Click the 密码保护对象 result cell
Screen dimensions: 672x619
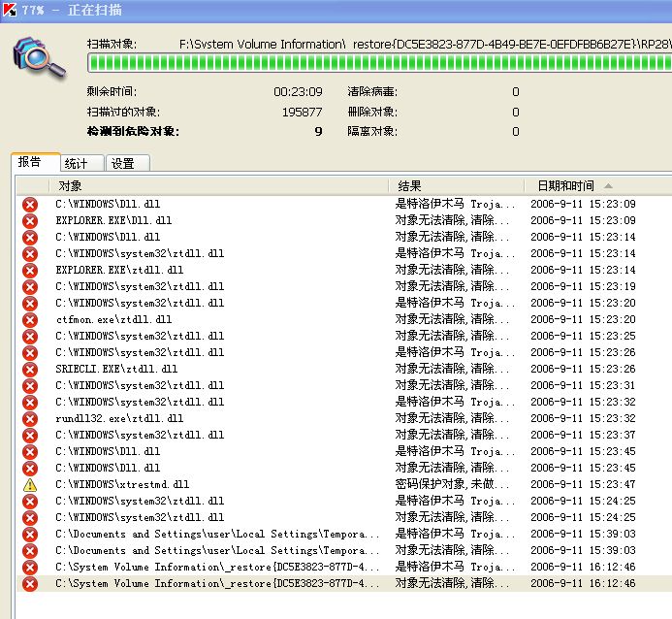452,484
